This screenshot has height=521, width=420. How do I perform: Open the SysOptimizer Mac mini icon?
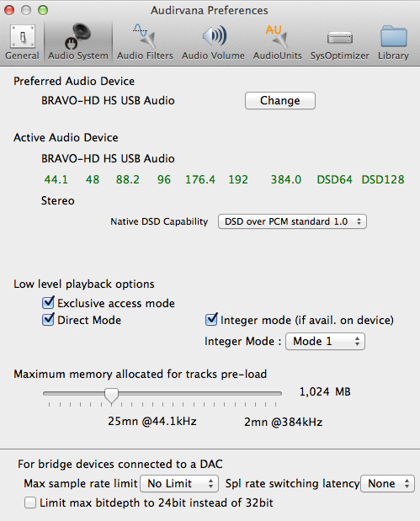[339, 37]
